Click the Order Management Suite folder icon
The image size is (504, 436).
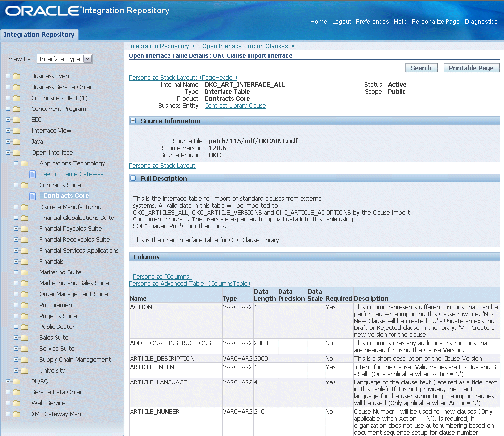(x=25, y=295)
